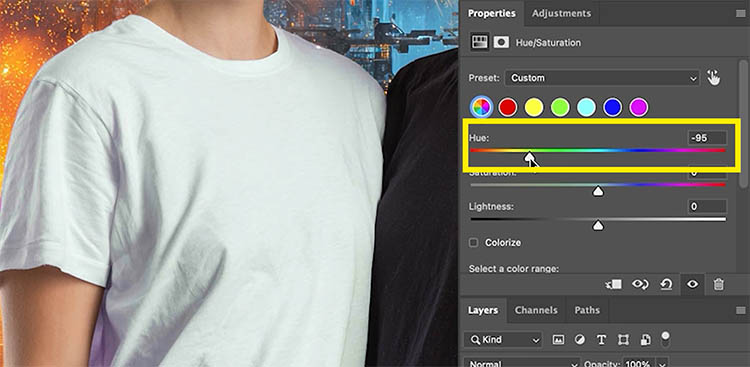This screenshot has width=750, height=367.
Task: Click the view previous state icon
Action: tap(640, 285)
